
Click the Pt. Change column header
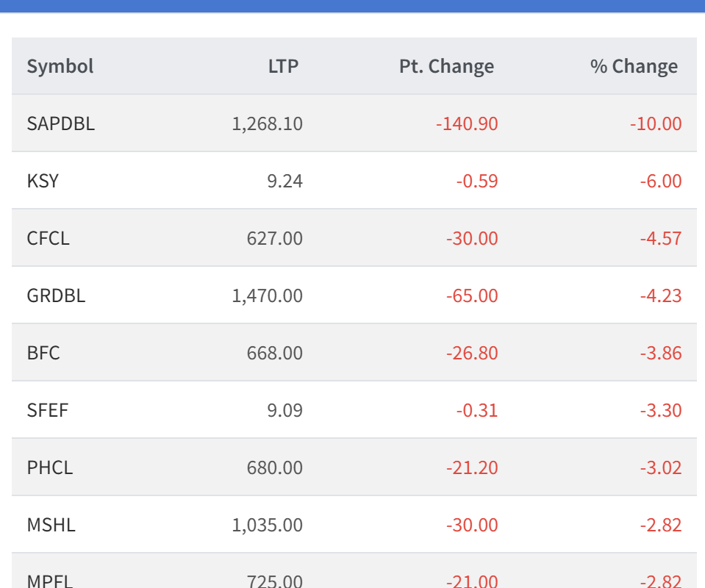click(x=446, y=66)
